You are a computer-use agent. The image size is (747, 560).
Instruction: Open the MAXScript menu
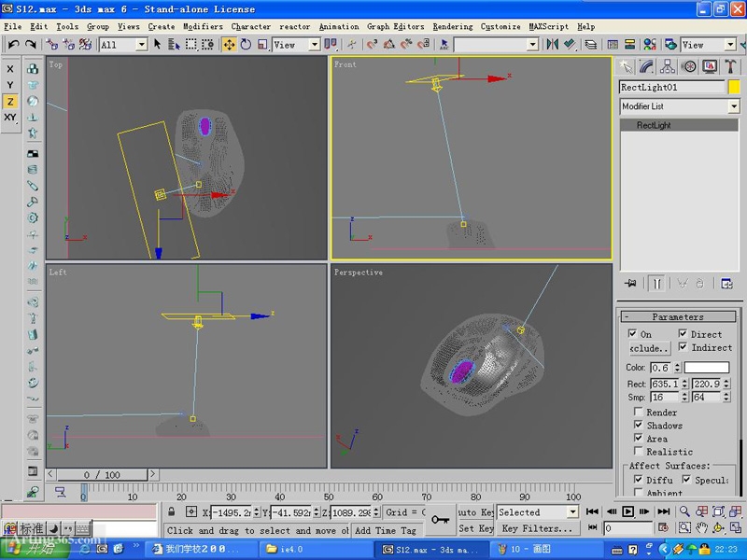[x=548, y=27]
